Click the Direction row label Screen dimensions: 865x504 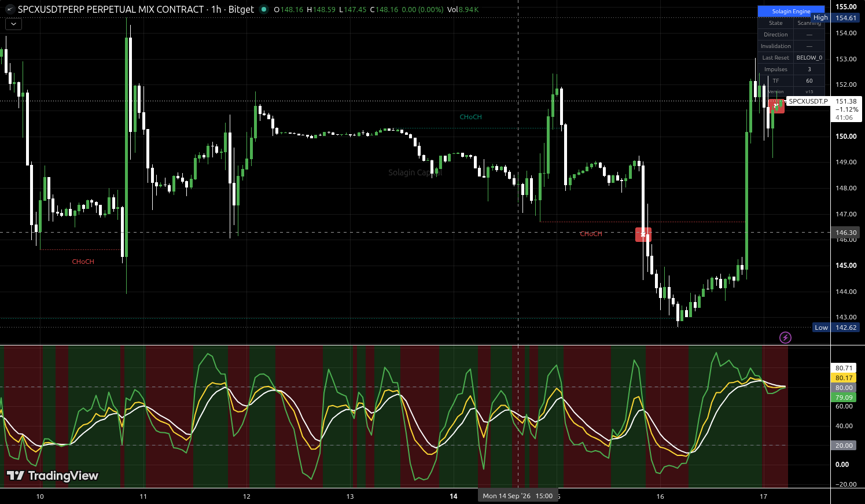coord(776,35)
